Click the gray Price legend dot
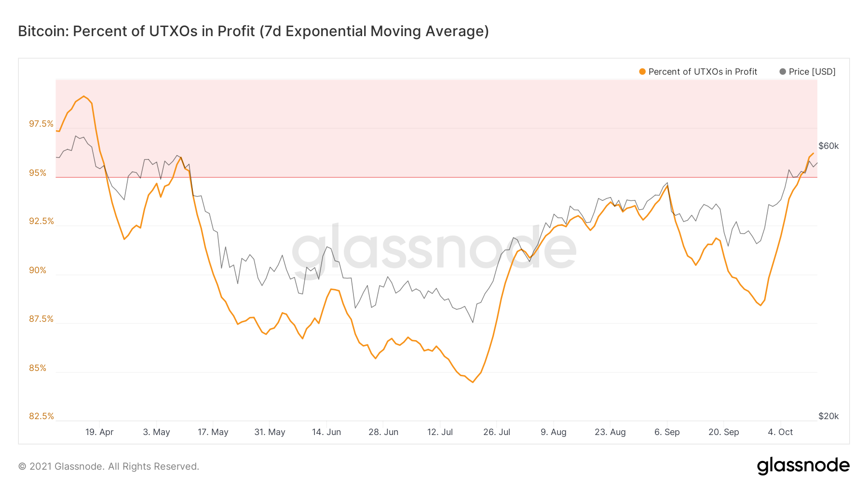This screenshot has width=868, height=488. (x=783, y=72)
